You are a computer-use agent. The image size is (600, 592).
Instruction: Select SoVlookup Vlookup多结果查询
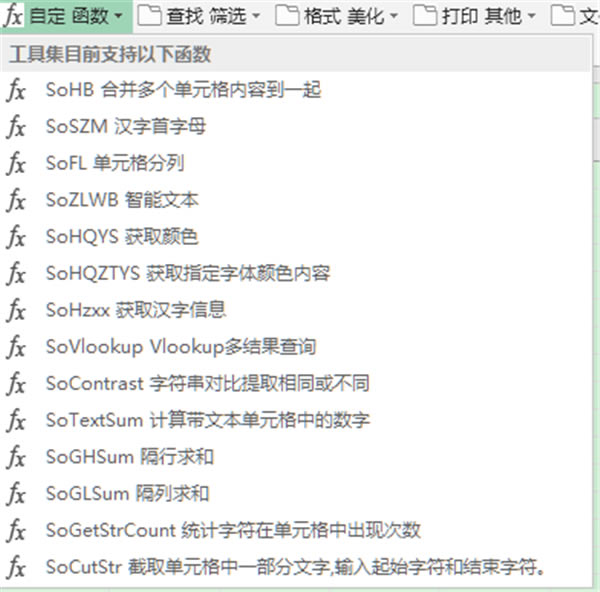pyautogui.click(x=295, y=347)
